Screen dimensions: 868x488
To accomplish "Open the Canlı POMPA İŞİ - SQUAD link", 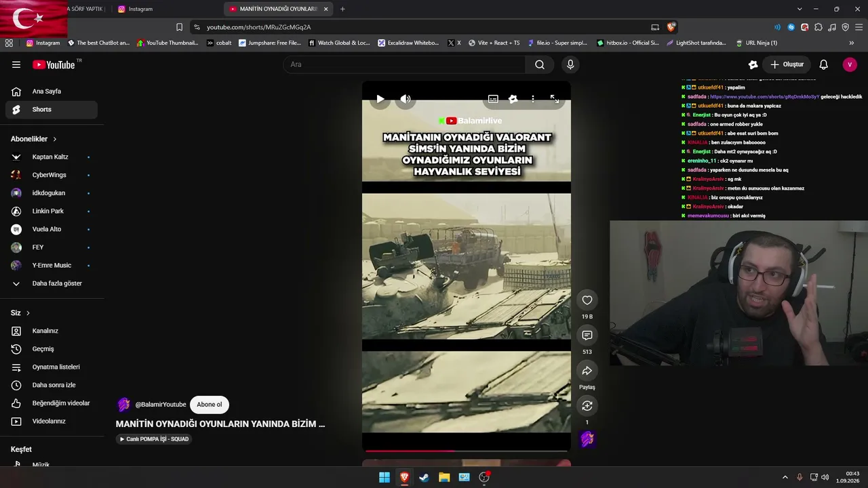I will (154, 439).
